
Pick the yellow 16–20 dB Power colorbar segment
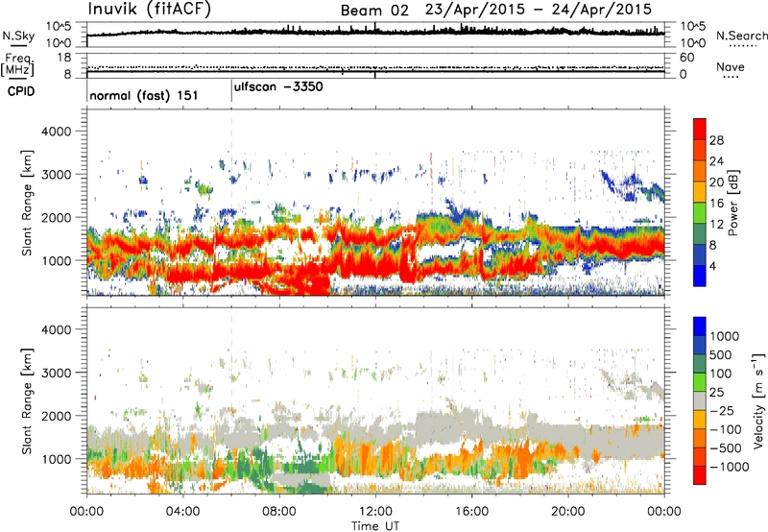pyautogui.click(x=700, y=192)
